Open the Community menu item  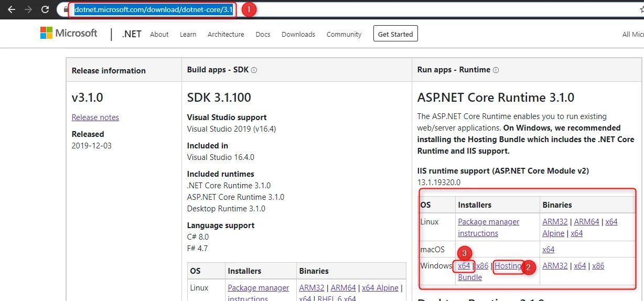[x=344, y=34]
